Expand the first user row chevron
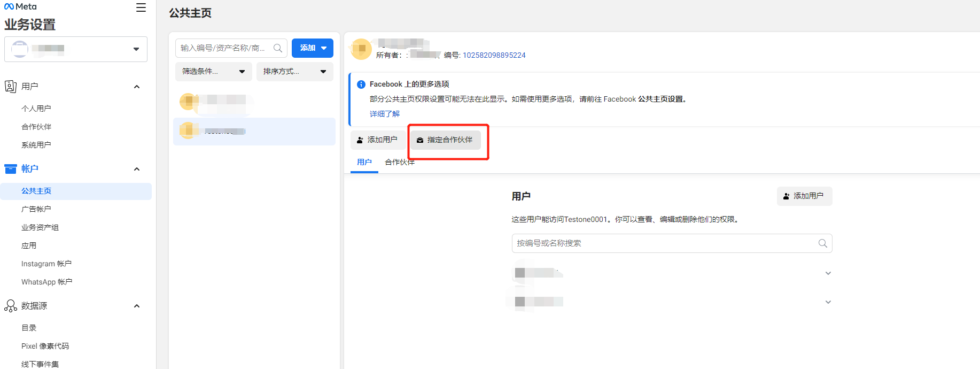 pos(828,273)
